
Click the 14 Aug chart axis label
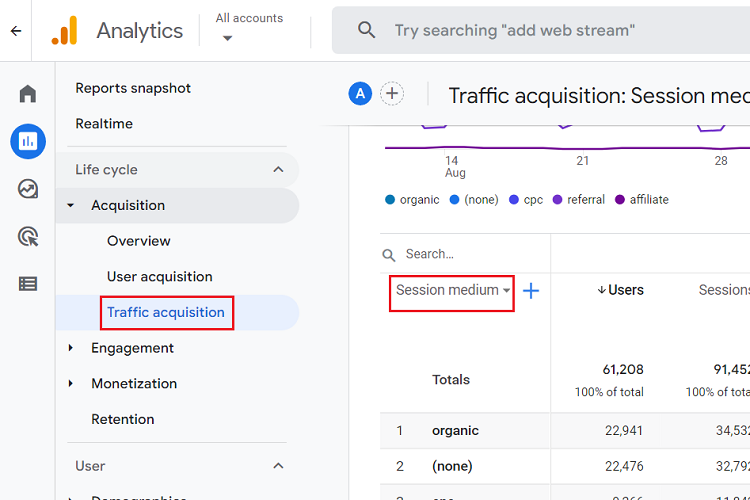coord(454,167)
